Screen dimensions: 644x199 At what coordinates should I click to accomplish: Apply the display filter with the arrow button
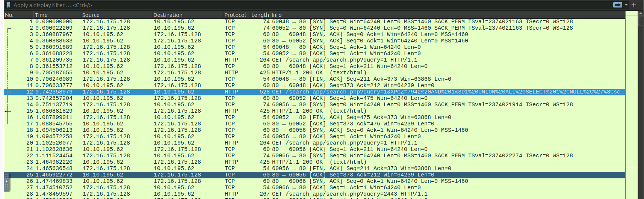(x=617, y=5)
